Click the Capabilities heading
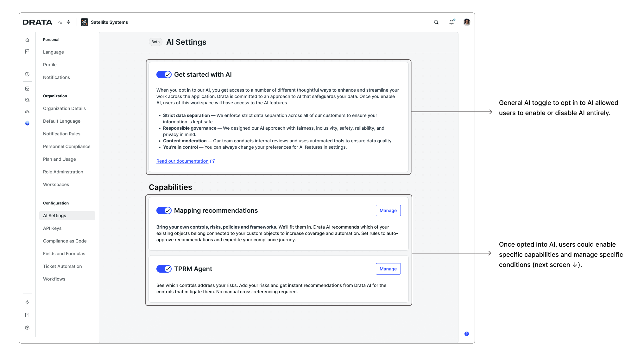The width and height of the screenshot is (644, 356). [170, 187]
